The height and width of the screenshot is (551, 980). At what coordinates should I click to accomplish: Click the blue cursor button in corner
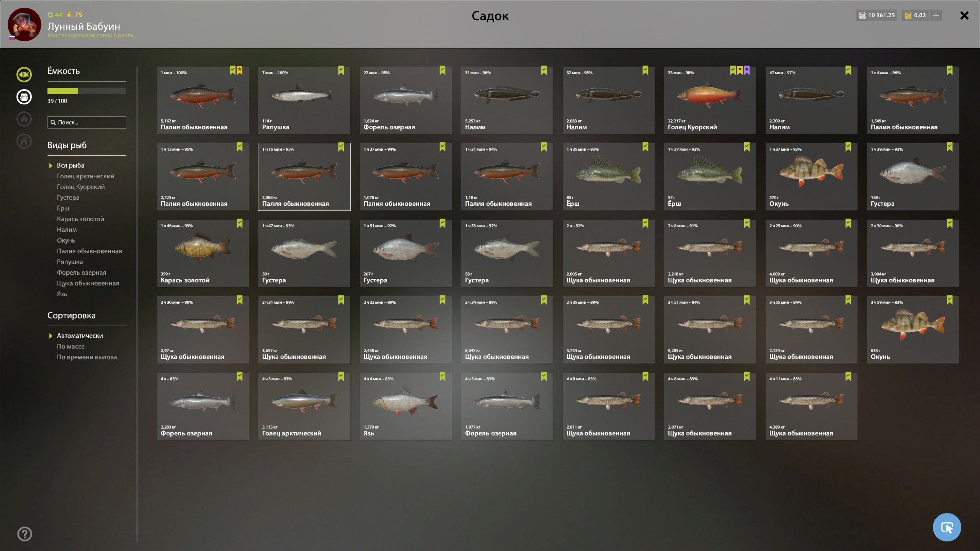(947, 527)
